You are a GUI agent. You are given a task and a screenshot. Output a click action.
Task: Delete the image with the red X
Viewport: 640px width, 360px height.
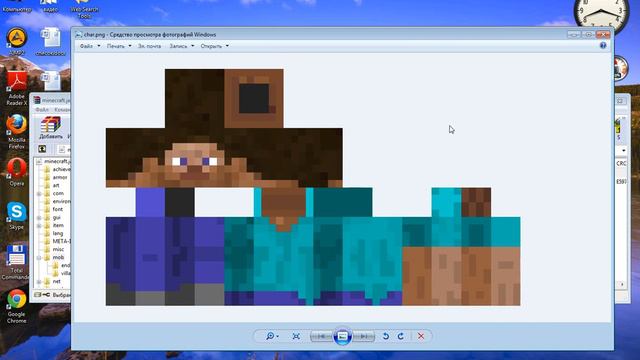pos(421,336)
